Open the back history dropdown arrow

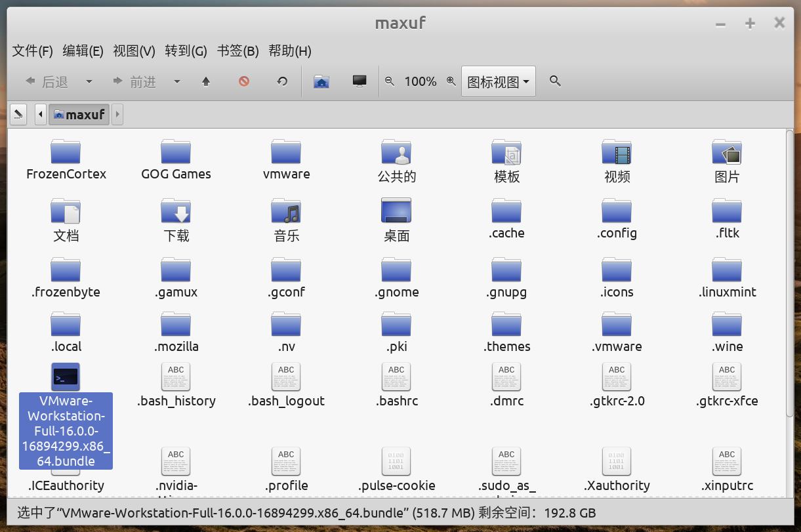[89, 81]
